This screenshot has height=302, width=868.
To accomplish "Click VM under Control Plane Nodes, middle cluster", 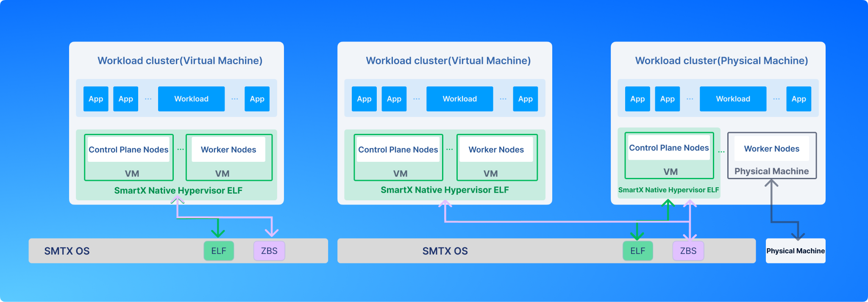I will pos(400,174).
